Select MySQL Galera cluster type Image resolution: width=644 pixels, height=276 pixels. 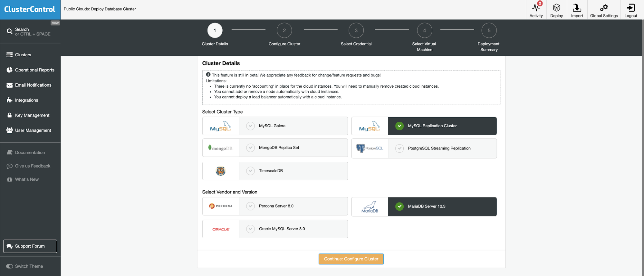click(x=275, y=126)
